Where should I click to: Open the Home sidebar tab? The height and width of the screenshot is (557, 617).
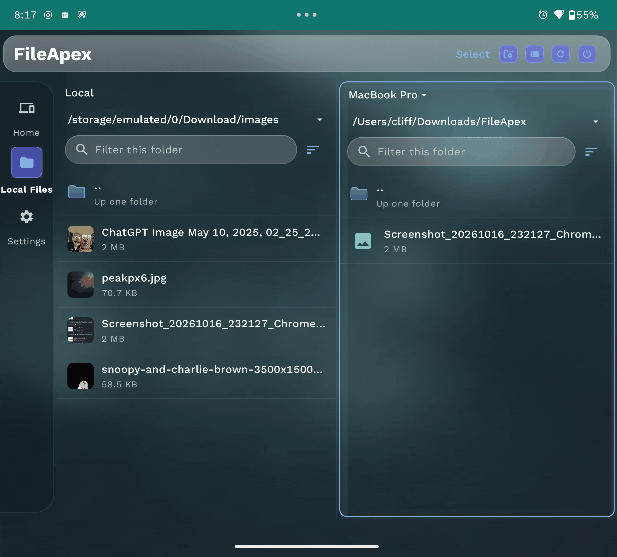26,118
